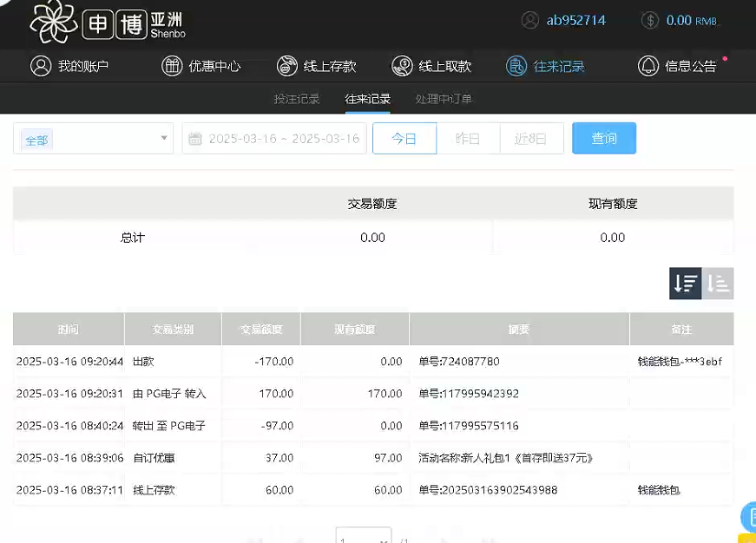Select the descending sort icon
The width and height of the screenshot is (756, 543).
pos(685,283)
